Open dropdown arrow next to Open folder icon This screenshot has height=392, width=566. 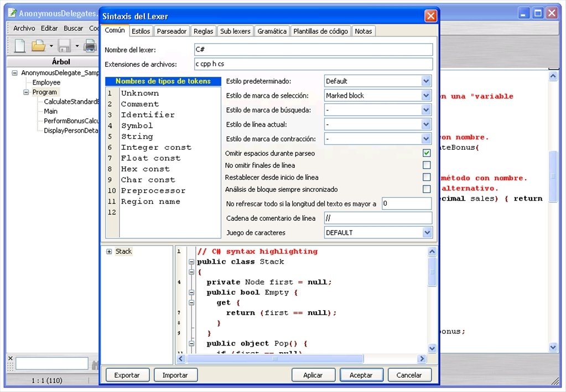(x=51, y=46)
